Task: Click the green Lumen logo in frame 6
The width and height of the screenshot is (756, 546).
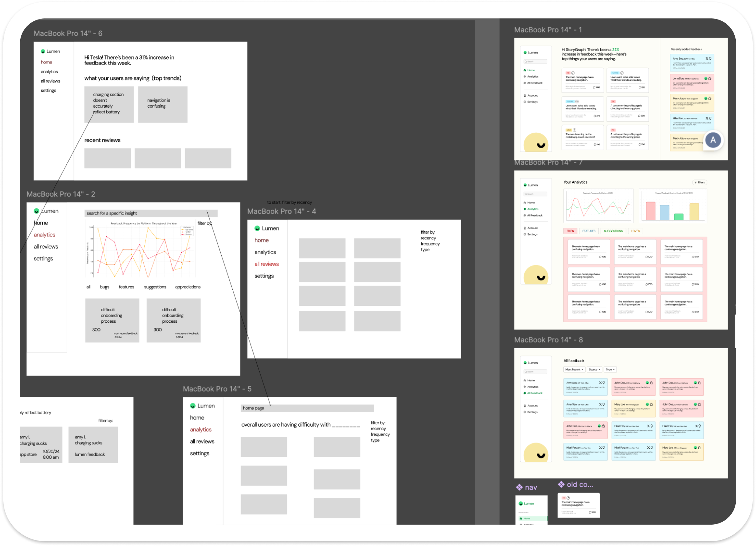Action: tap(43, 51)
